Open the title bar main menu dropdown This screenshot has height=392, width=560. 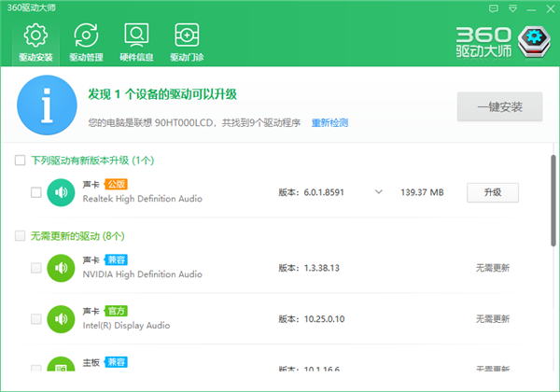point(511,7)
